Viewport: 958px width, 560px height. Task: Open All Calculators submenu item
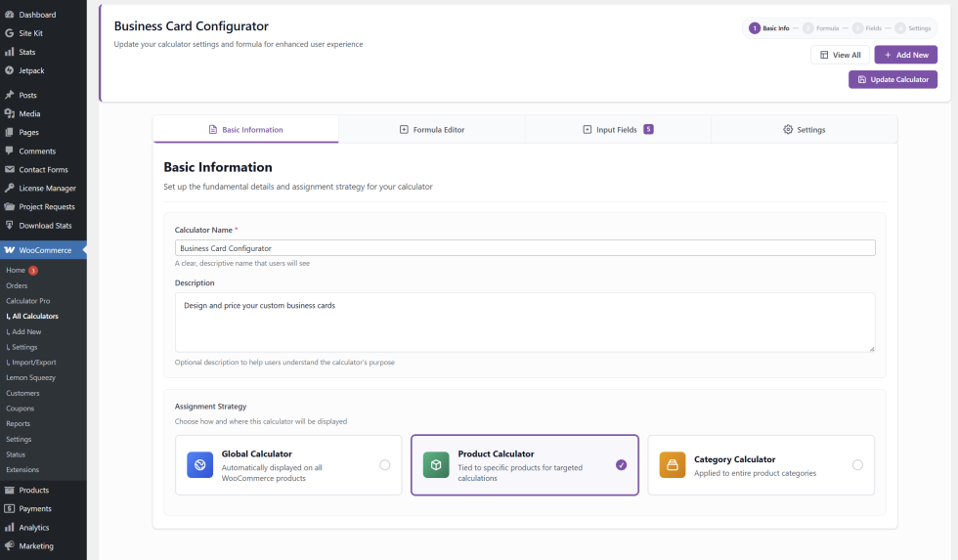(x=32, y=316)
